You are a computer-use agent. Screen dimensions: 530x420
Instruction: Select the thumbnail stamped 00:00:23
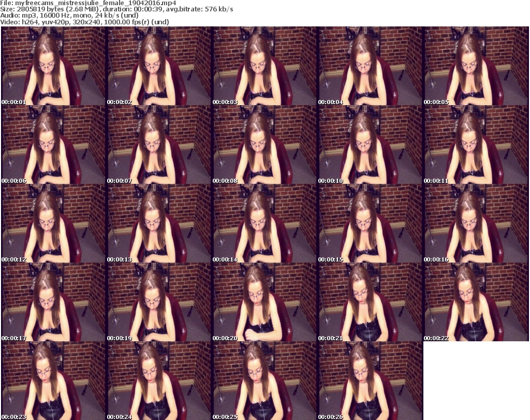pos(53,381)
